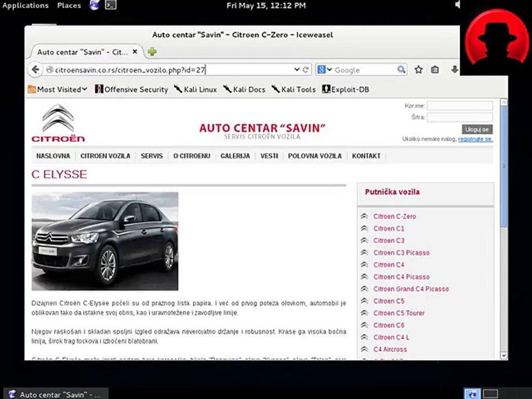
Task: Open Citroen C4 sidebar link
Action: [389, 265]
